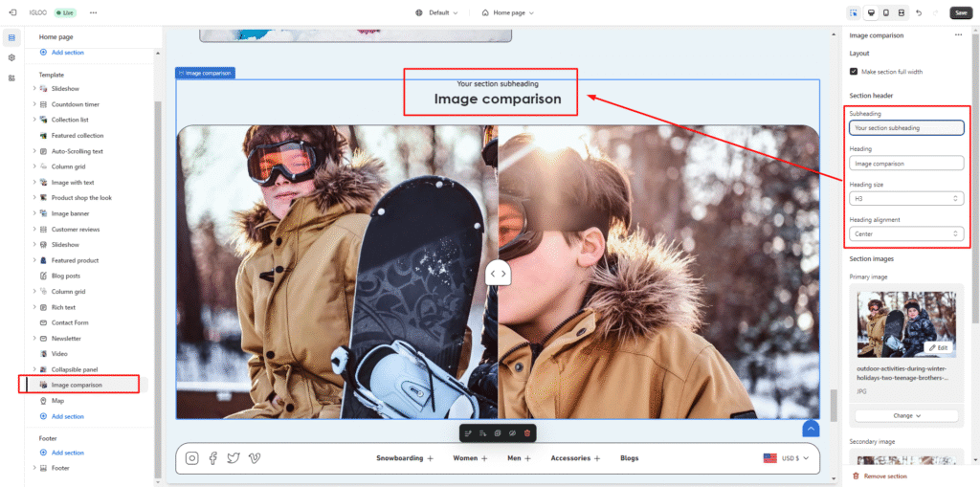Expand the Countdown timer section
This screenshot has height=487, width=980.
(x=34, y=104)
